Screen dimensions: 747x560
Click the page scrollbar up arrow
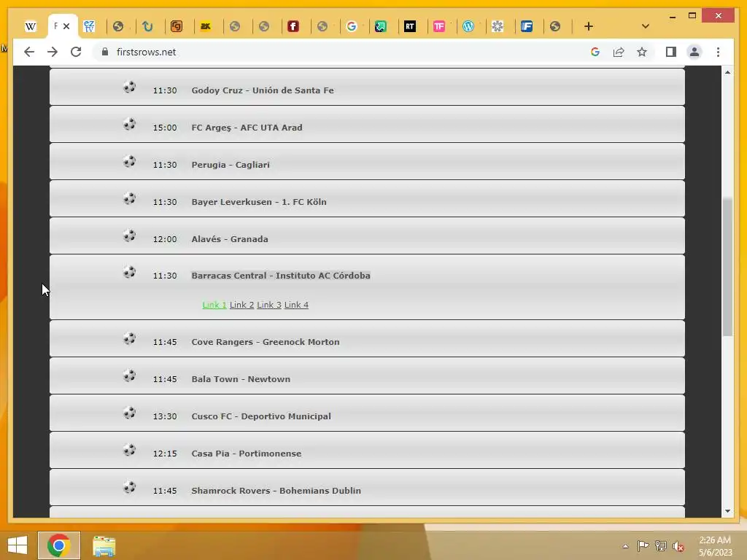(727, 72)
